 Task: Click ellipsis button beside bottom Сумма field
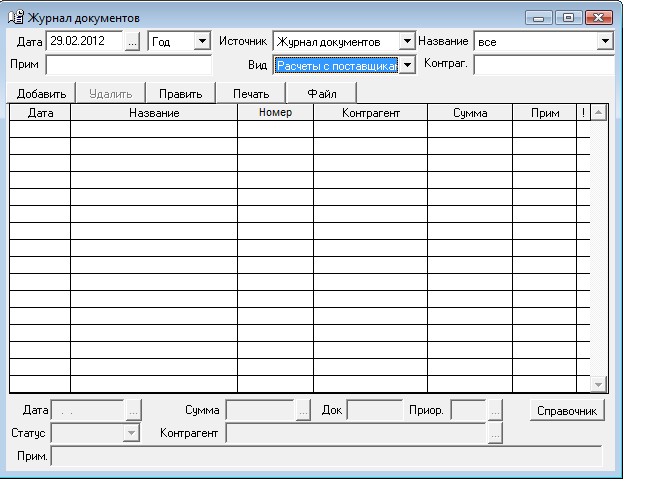[x=303, y=410]
